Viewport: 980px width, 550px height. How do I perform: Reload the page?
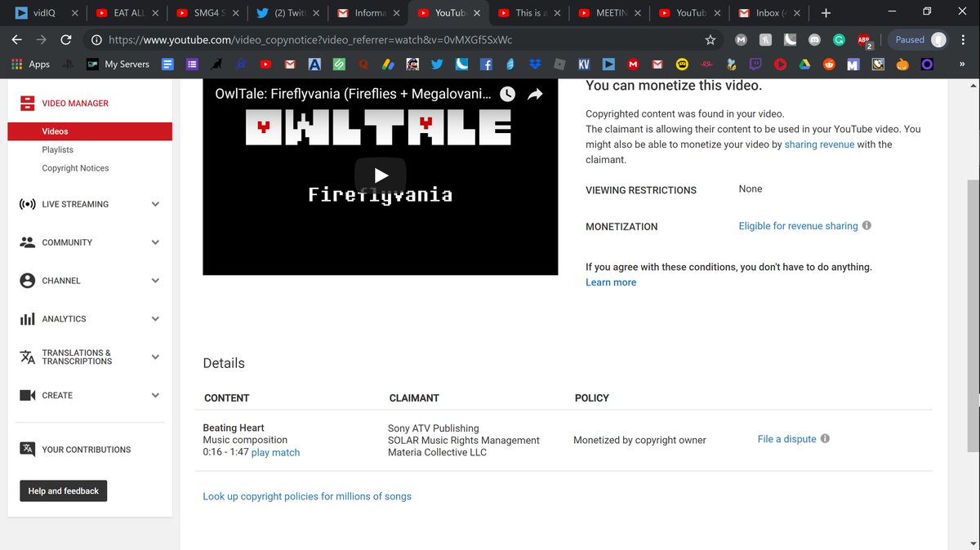pyautogui.click(x=66, y=39)
